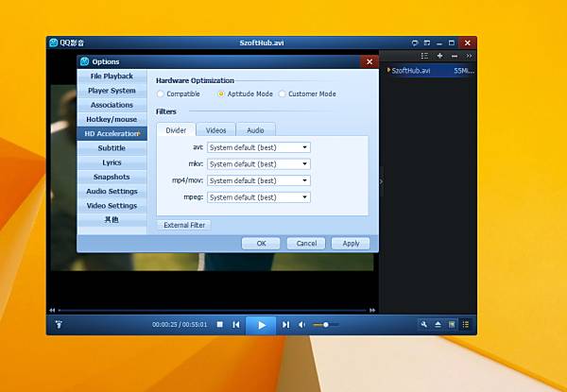Open the wrench tools icon
The image size is (567, 392).
click(423, 324)
